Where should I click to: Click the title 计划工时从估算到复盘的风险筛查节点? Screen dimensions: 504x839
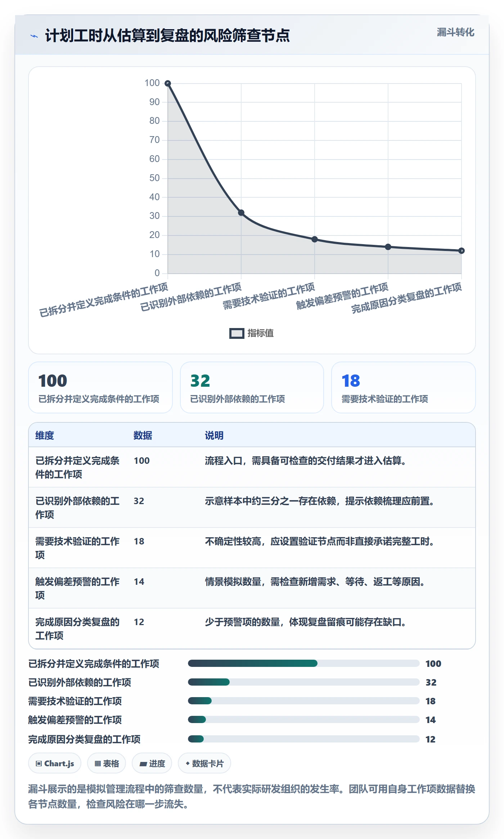click(167, 36)
